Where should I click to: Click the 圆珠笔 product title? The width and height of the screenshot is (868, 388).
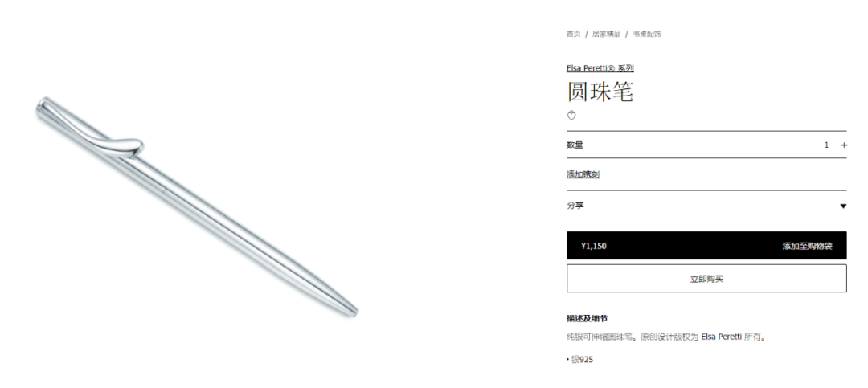(x=600, y=92)
